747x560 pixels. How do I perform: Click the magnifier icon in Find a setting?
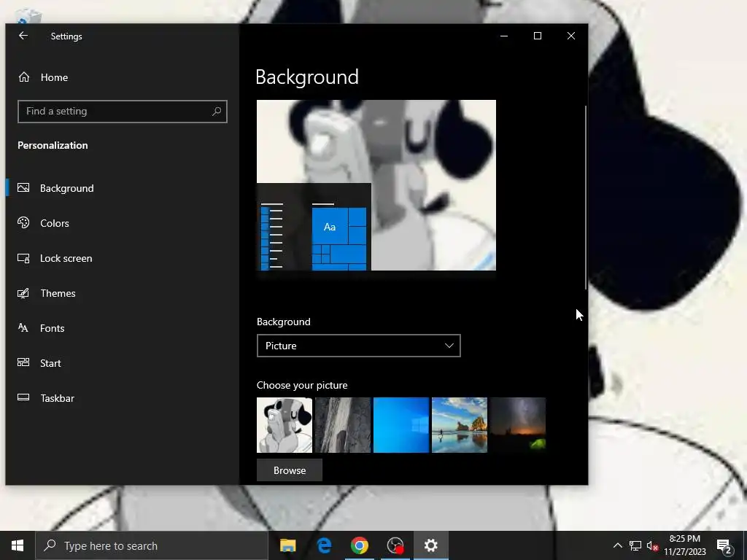tap(217, 112)
